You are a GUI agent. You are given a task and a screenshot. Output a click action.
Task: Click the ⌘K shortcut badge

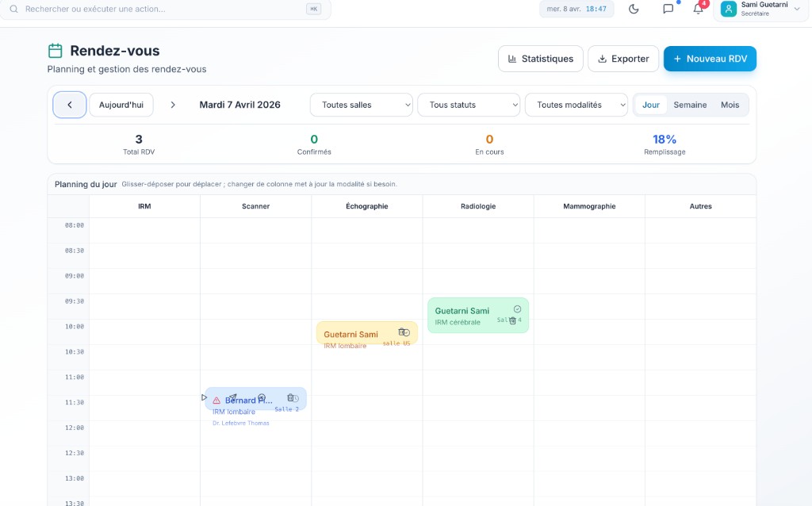[x=313, y=9]
